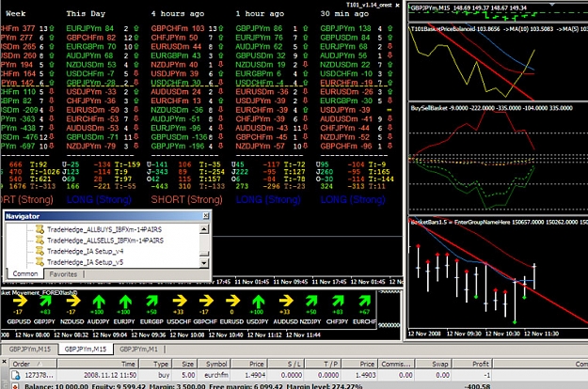The width and height of the screenshot is (588, 389).
Task: Select TradeHedge_IA Setup_v5 in Navigator
Action: click(x=85, y=262)
